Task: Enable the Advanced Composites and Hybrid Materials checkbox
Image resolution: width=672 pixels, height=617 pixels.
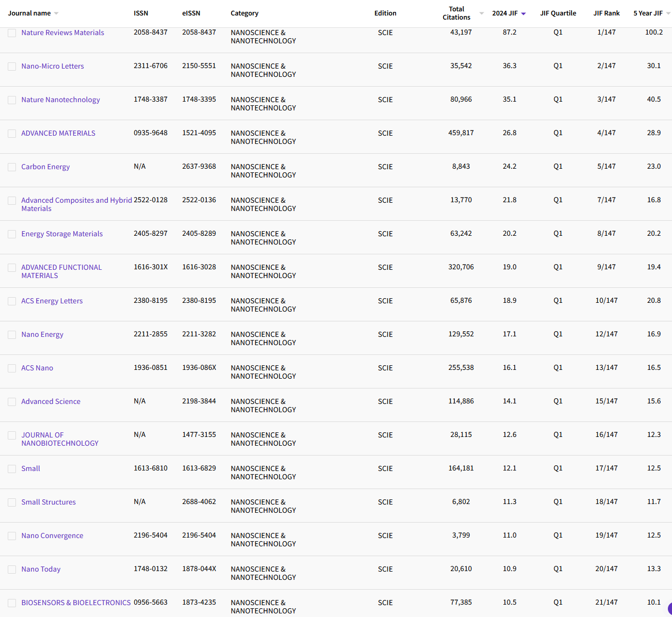Action: [x=12, y=201]
